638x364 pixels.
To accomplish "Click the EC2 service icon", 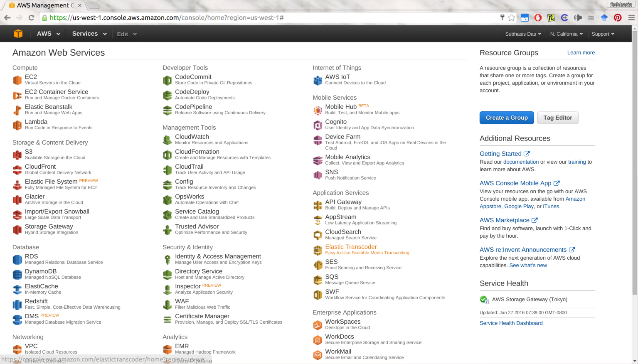I will coord(17,80).
